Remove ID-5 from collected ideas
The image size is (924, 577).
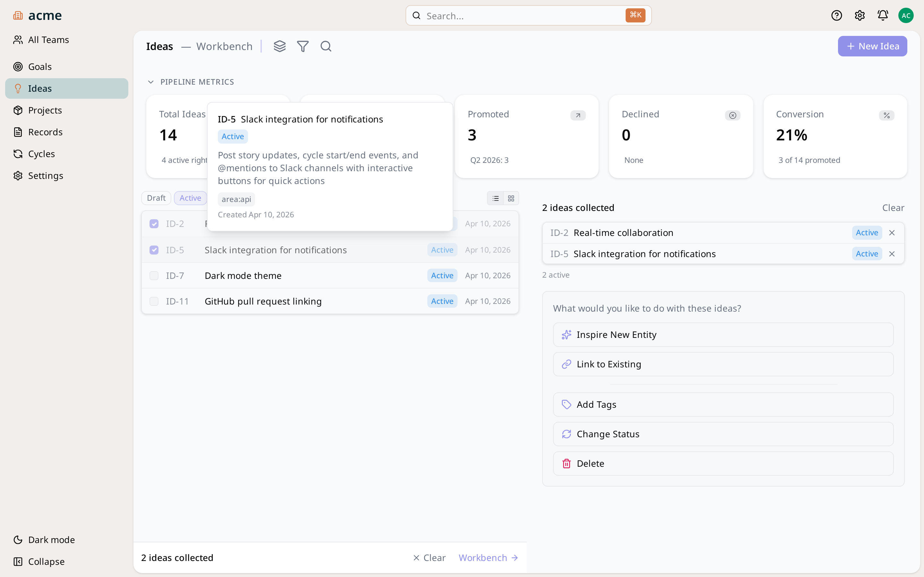click(x=892, y=254)
